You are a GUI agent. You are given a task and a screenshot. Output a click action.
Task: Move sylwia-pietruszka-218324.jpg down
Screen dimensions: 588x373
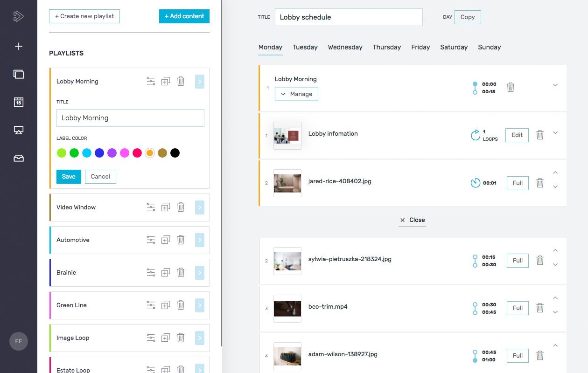555,265
